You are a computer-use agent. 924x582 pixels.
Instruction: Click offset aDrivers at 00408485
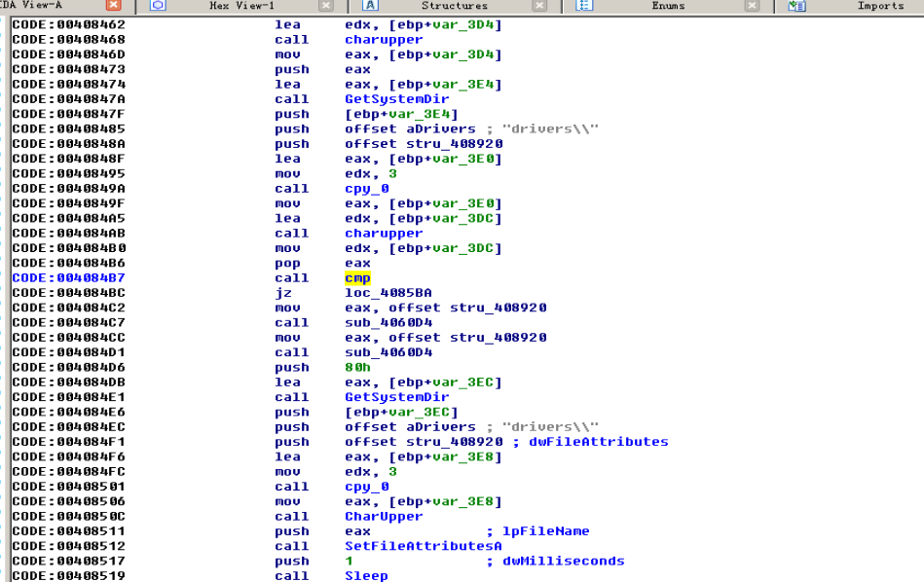point(410,129)
